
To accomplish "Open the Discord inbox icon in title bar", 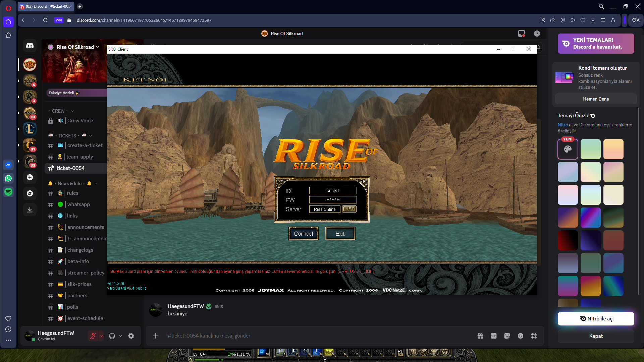I will pos(522,34).
